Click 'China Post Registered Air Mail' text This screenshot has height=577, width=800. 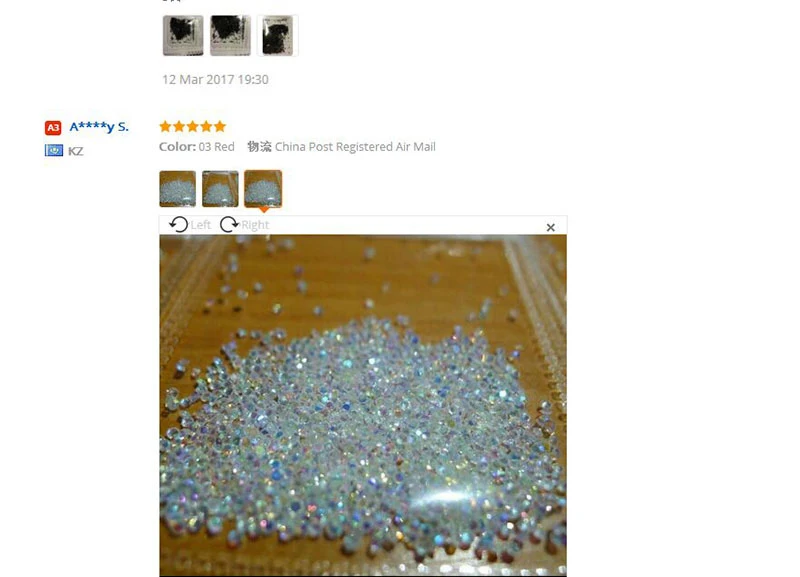point(355,147)
